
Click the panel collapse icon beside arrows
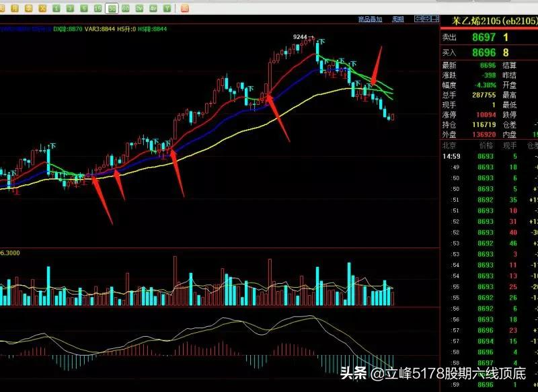point(435,19)
